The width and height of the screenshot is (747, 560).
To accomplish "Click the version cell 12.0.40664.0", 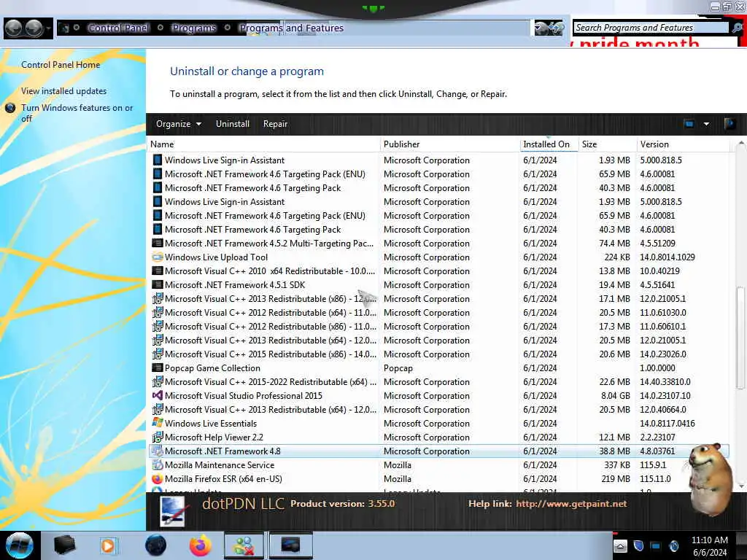I will click(663, 410).
